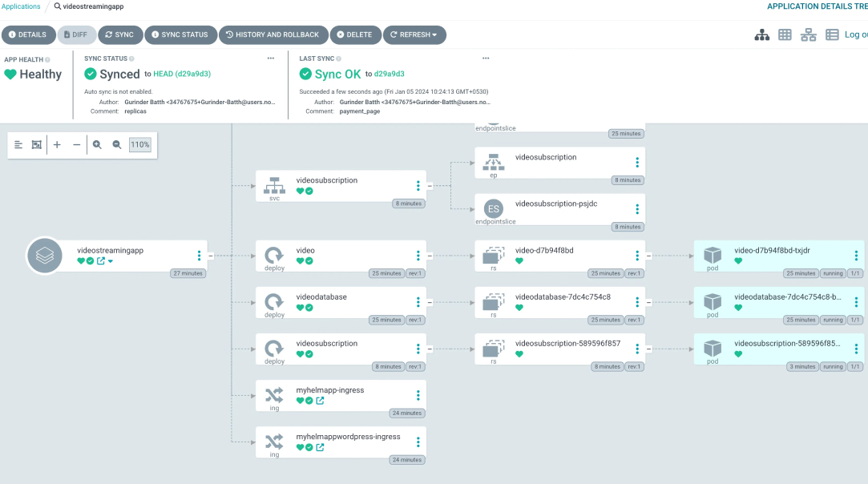
Task: Click the fit-to-screen graph icon
Action: tap(37, 145)
